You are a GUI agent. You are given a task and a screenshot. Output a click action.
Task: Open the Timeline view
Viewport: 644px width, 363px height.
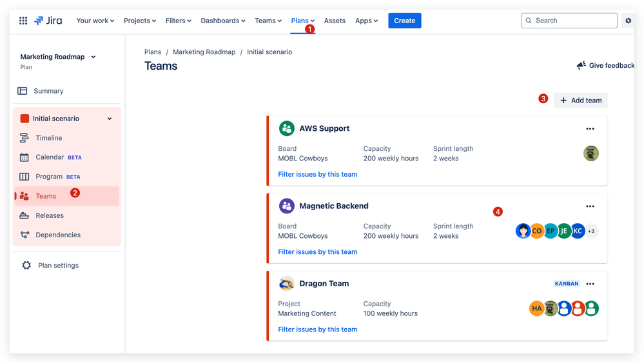point(67,138)
